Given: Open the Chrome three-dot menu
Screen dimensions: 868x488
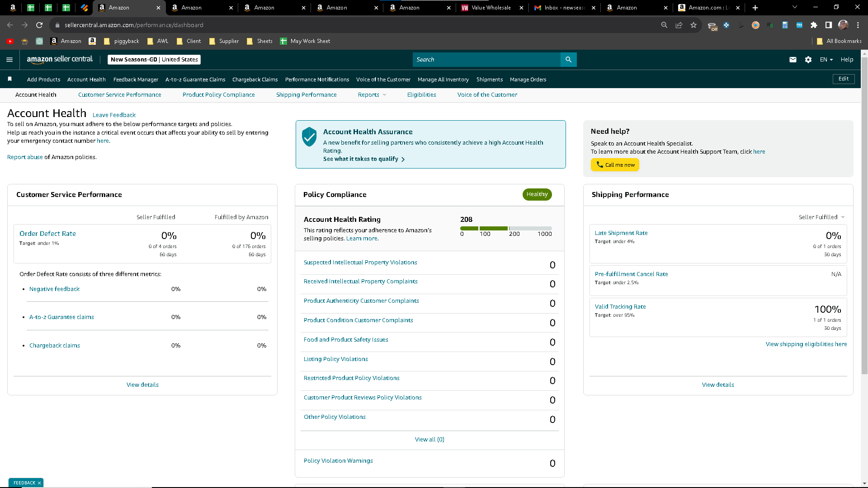Looking at the screenshot, I should [x=858, y=25].
